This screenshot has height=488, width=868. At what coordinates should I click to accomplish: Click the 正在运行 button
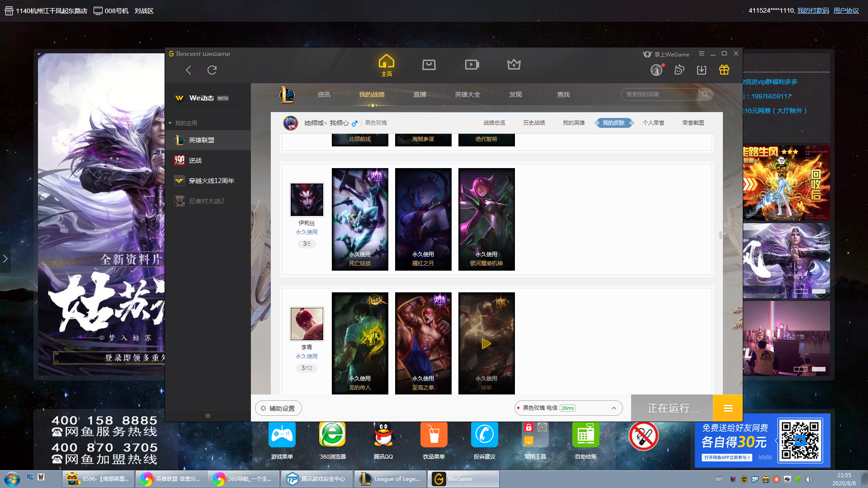point(672,408)
